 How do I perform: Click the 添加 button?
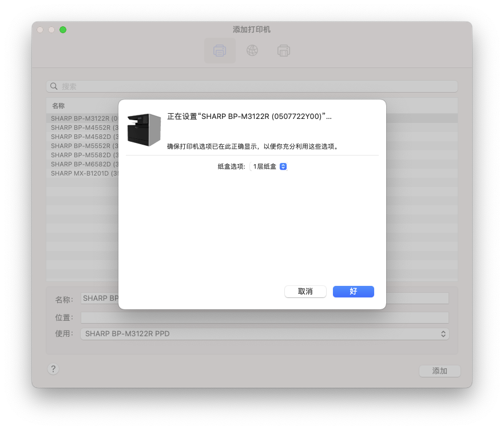(x=440, y=371)
